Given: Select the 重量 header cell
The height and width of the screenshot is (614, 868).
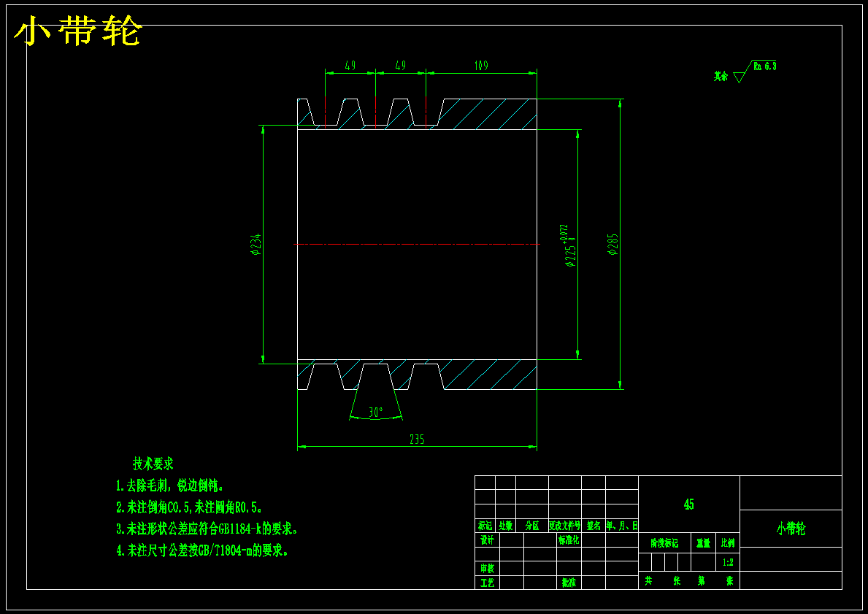Looking at the screenshot, I should coord(703,544).
